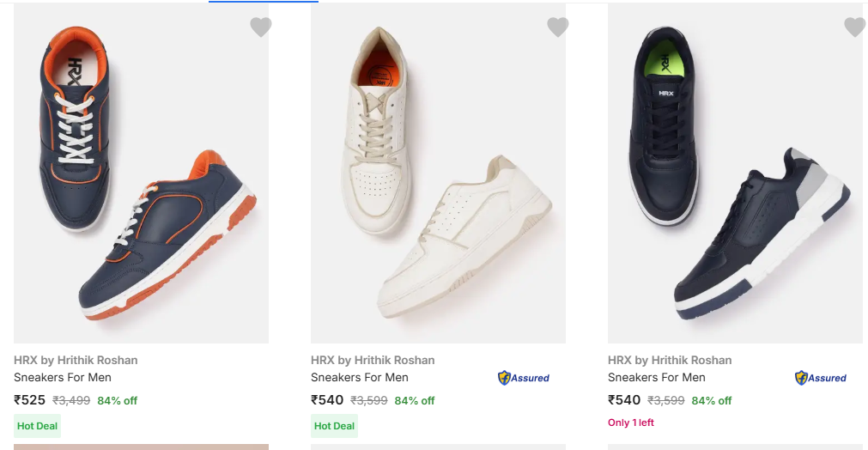
Task: Click the ₹525 price
Action: [30, 400]
